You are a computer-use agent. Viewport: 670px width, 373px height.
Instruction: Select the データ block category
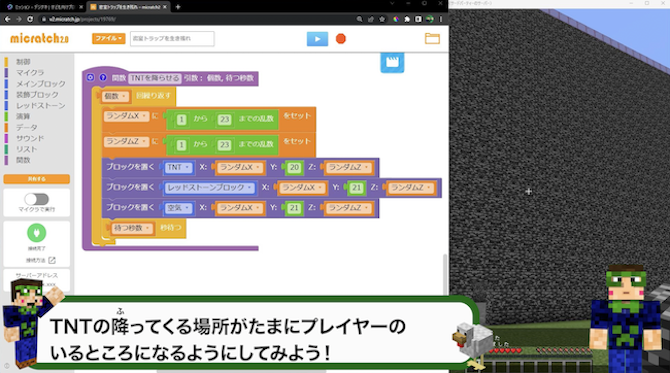[x=26, y=127]
